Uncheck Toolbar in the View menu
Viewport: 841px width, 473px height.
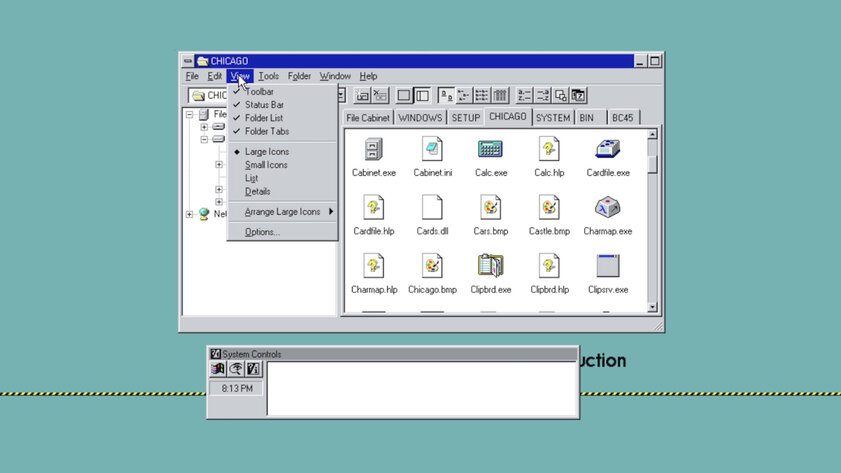(282, 92)
